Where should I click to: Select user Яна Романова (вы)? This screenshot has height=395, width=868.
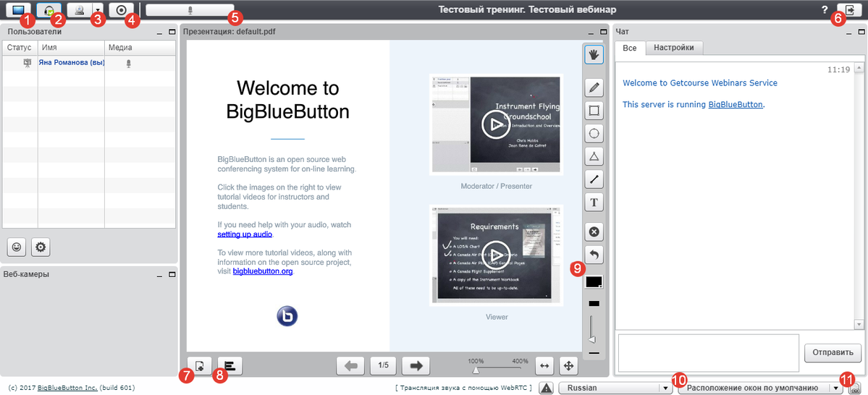pyautogui.click(x=72, y=63)
